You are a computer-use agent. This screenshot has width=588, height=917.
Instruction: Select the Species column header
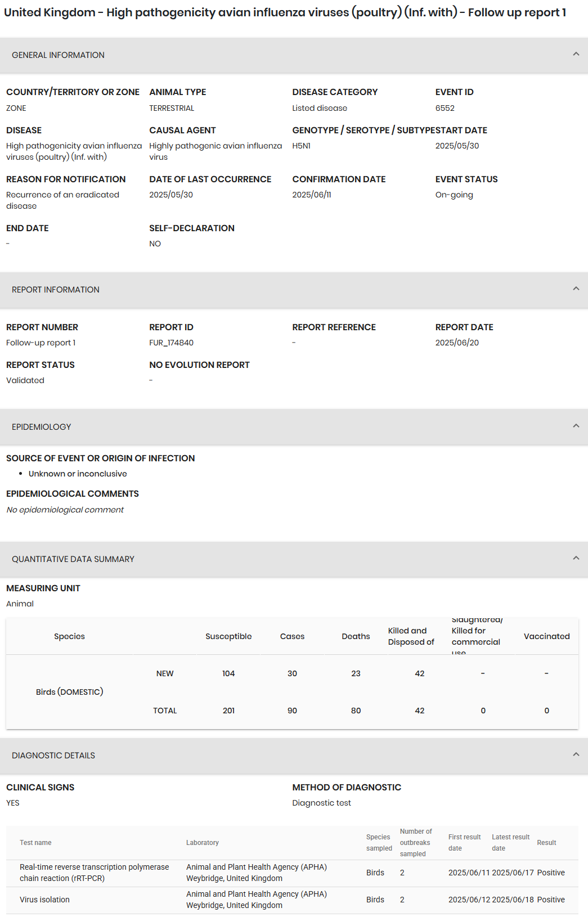pyautogui.click(x=69, y=636)
